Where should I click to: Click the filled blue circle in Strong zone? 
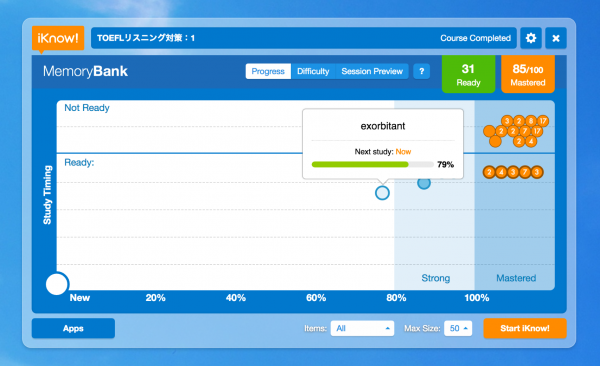click(x=424, y=183)
